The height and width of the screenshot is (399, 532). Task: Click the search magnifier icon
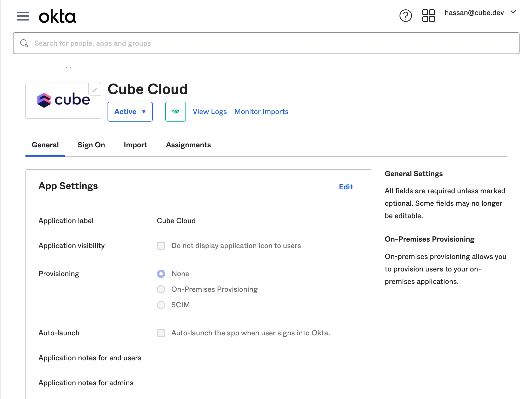click(x=24, y=43)
